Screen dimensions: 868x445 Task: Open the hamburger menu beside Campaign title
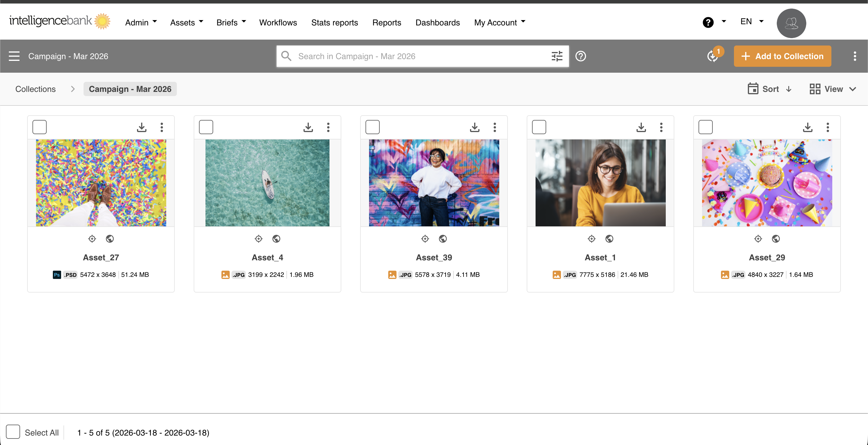(14, 56)
